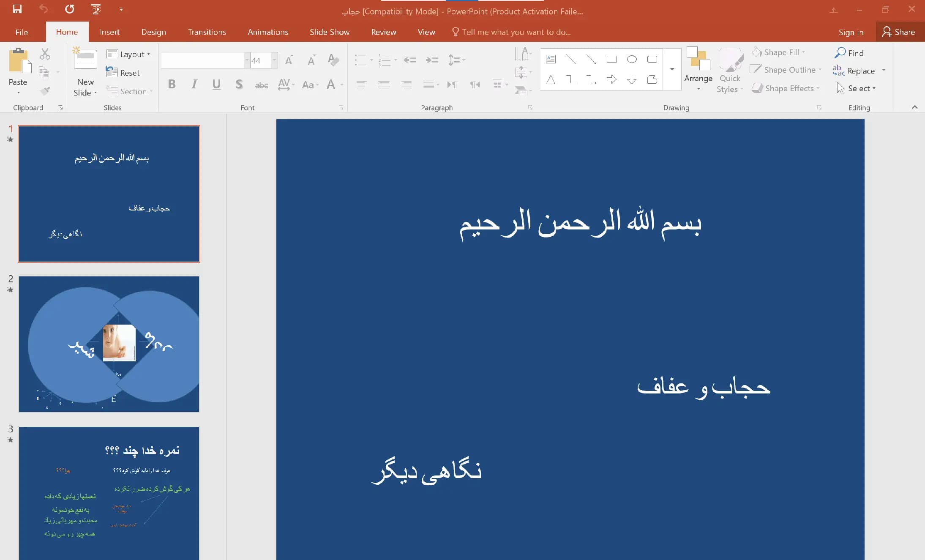Click the Quick Styles icon
The image size is (925, 560).
(x=730, y=60)
